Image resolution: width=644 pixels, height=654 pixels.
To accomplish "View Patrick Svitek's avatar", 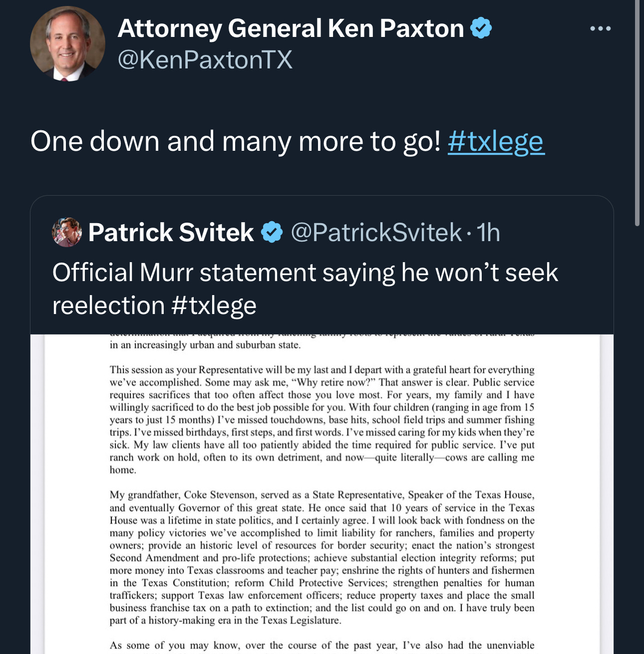I will coord(66,232).
